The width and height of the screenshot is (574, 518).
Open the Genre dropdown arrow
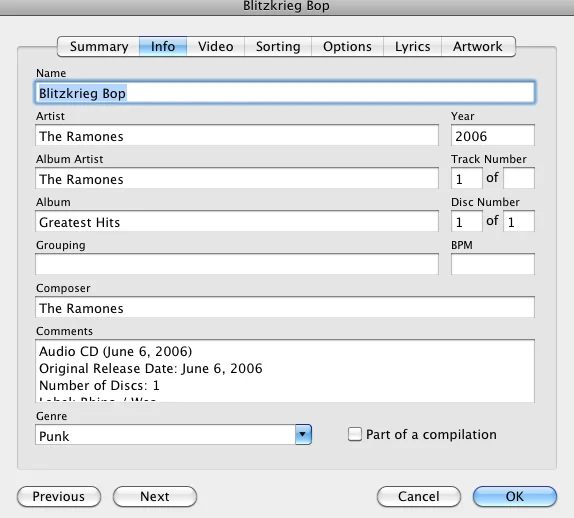tap(303, 435)
